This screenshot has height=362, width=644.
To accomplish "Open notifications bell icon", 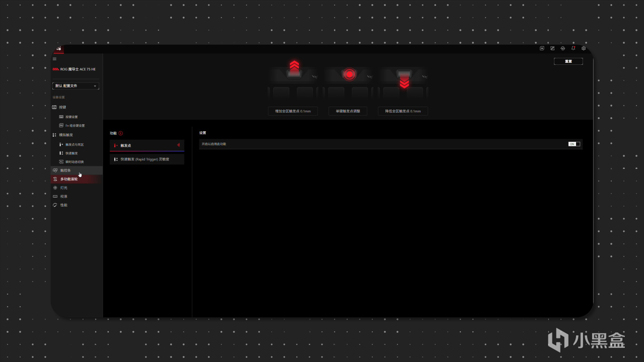I will click(x=573, y=48).
